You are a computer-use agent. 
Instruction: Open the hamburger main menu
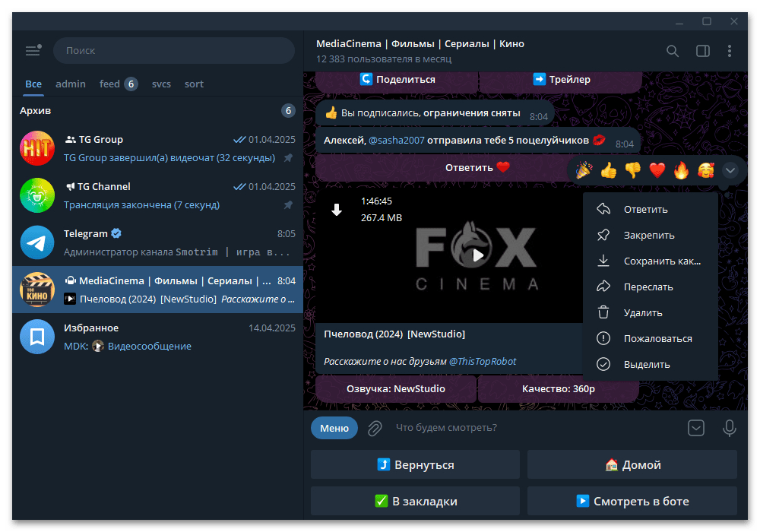click(33, 50)
